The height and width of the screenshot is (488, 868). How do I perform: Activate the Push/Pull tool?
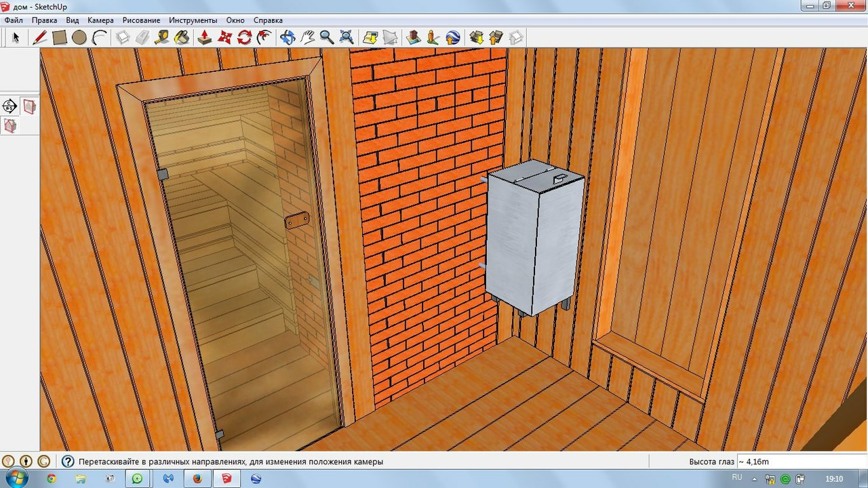(x=205, y=37)
